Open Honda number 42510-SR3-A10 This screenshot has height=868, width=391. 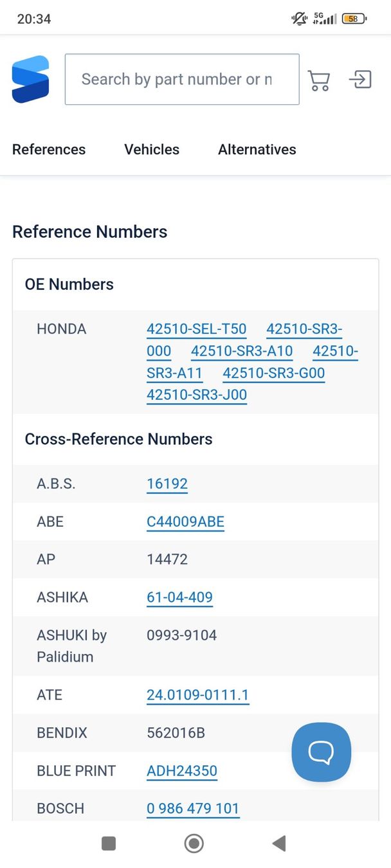point(241,351)
